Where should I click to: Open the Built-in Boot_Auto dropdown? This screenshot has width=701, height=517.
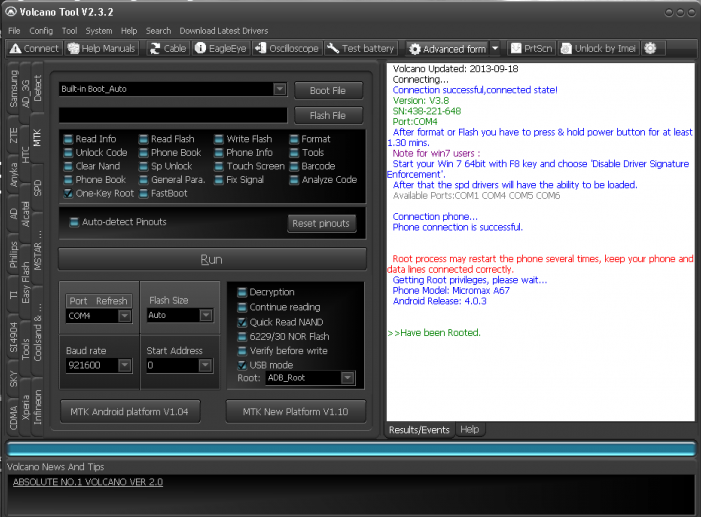pyautogui.click(x=280, y=89)
